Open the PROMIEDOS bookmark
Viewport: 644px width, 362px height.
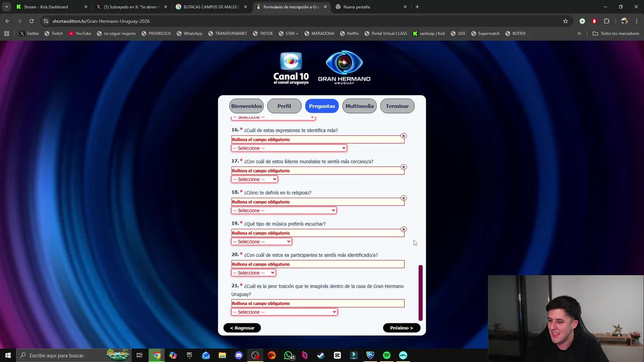coord(156,34)
